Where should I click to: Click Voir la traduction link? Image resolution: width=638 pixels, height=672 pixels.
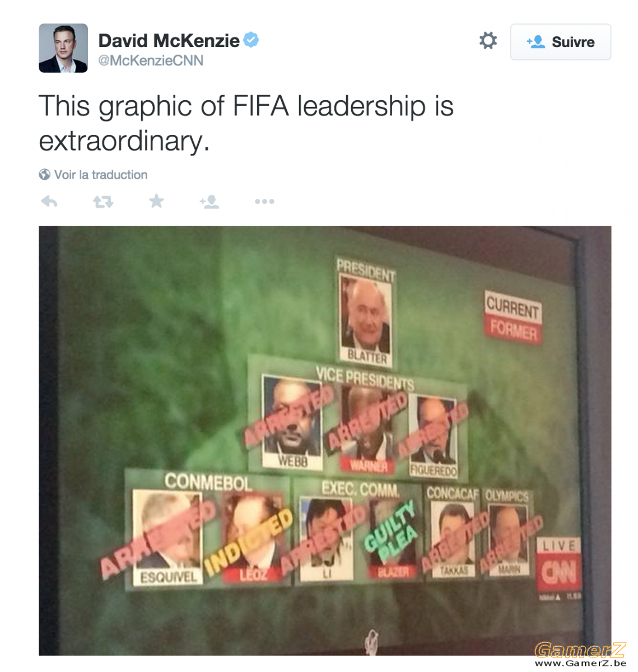pyautogui.click(x=101, y=175)
